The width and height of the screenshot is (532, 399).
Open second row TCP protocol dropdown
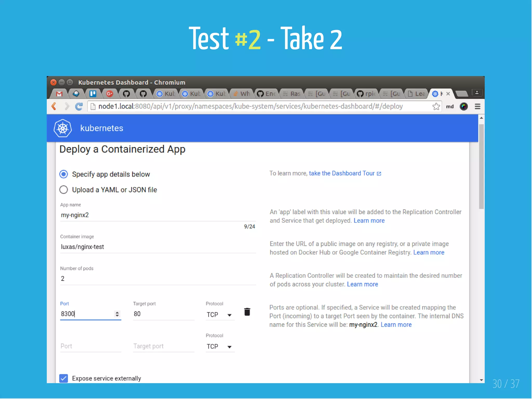pos(220,347)
